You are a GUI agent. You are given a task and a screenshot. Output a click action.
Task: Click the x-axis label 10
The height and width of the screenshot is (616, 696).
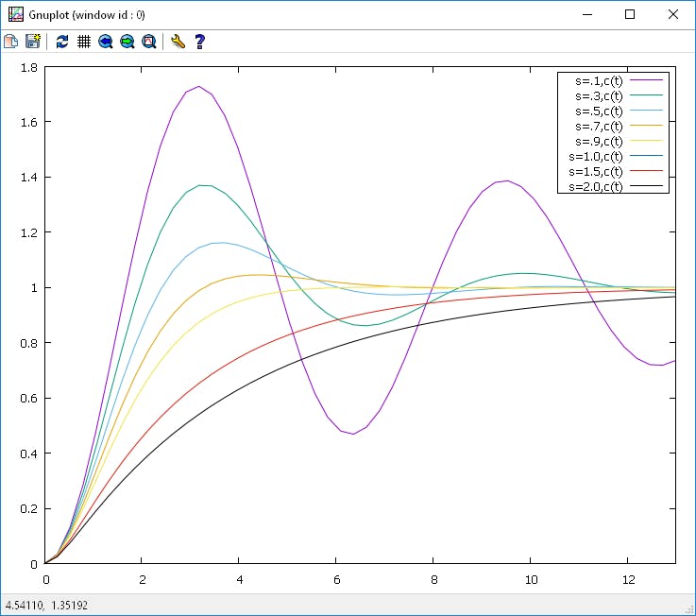tap(531, 579)
